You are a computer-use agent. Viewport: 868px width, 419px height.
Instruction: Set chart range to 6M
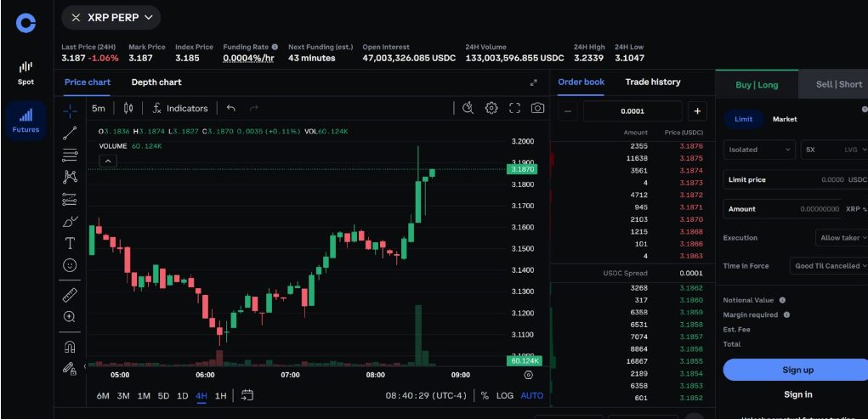click(x=103, y=396)
